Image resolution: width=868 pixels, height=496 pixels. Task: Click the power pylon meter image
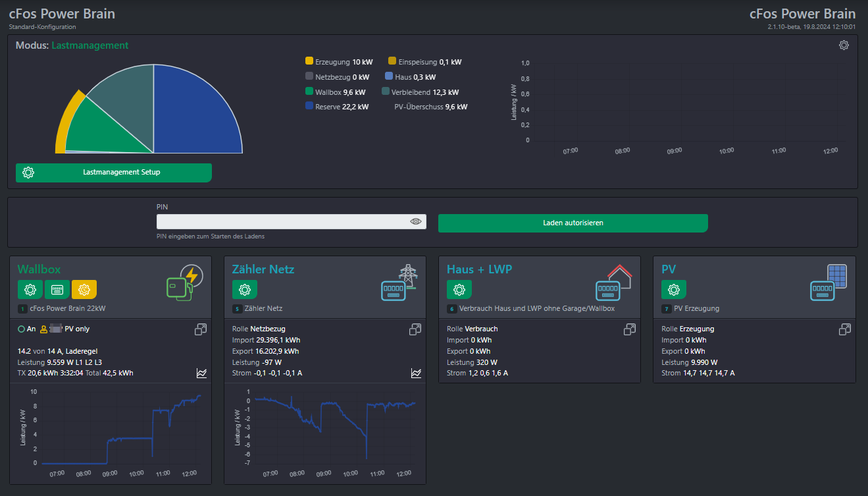[x=401, y=283]
